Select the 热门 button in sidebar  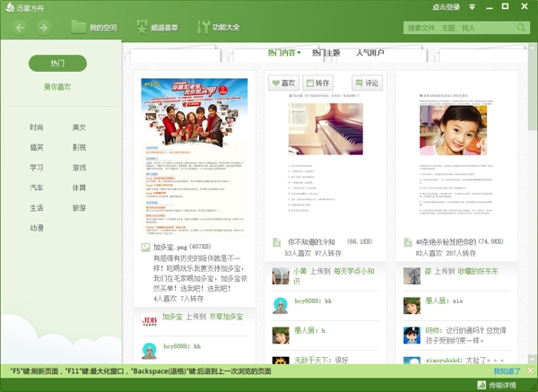57,63
